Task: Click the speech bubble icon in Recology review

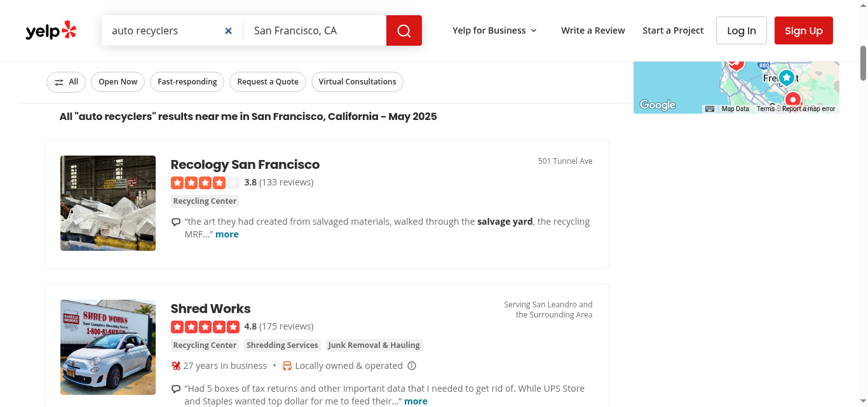Action: coord(176,222)
